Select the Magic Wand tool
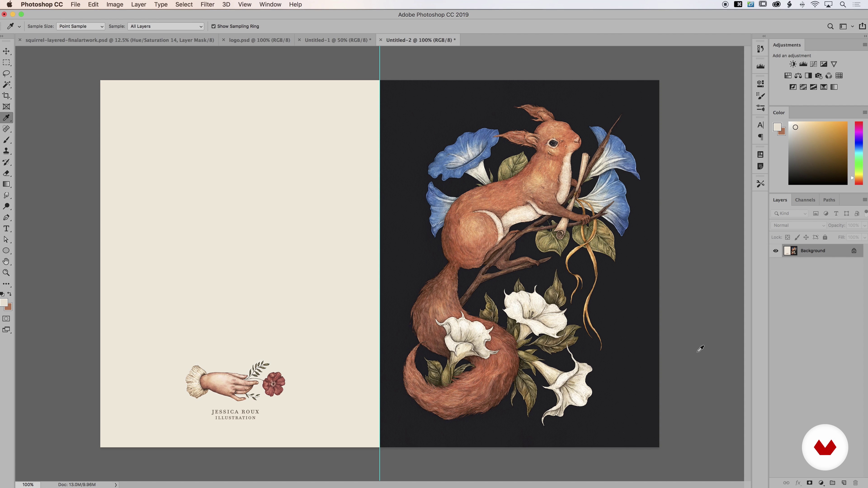 [x=6, y=84]
